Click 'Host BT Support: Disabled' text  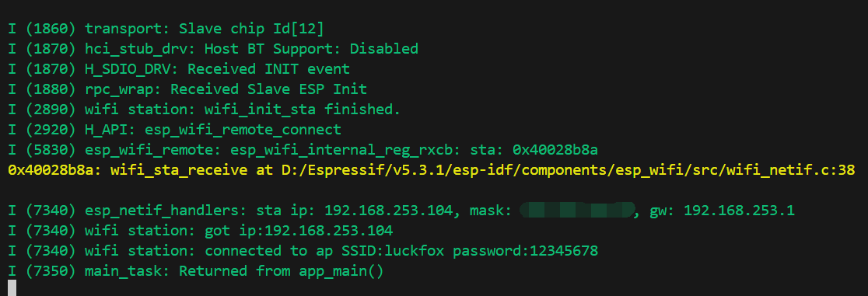coord(311,49)
